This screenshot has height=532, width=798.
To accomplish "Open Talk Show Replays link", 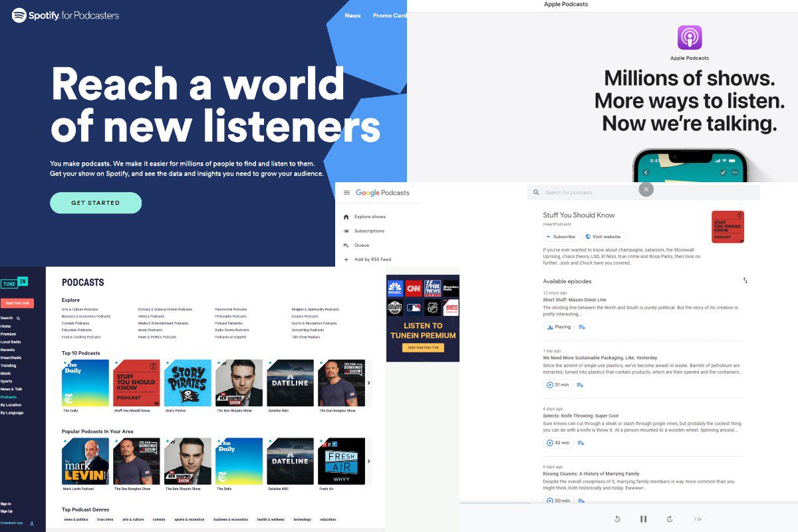I will pyautogui.click(x=305, y=337).
